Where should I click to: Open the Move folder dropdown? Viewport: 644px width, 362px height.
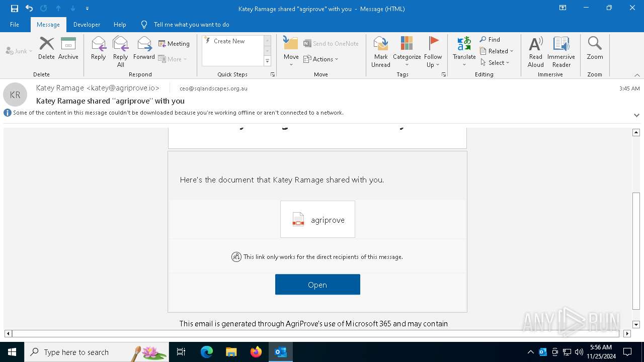click(x=291, y=51)
